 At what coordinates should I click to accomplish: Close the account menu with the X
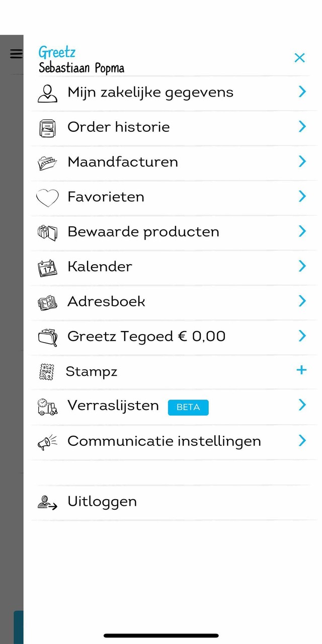pos(299,58)
